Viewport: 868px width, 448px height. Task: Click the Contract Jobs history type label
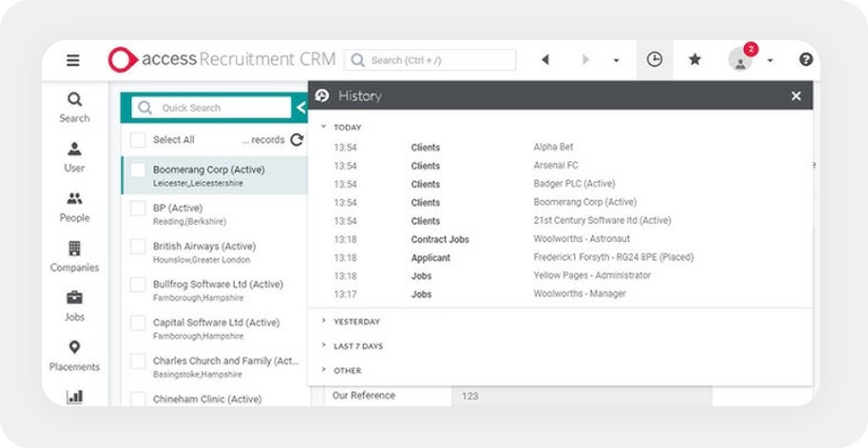(440, 239)
